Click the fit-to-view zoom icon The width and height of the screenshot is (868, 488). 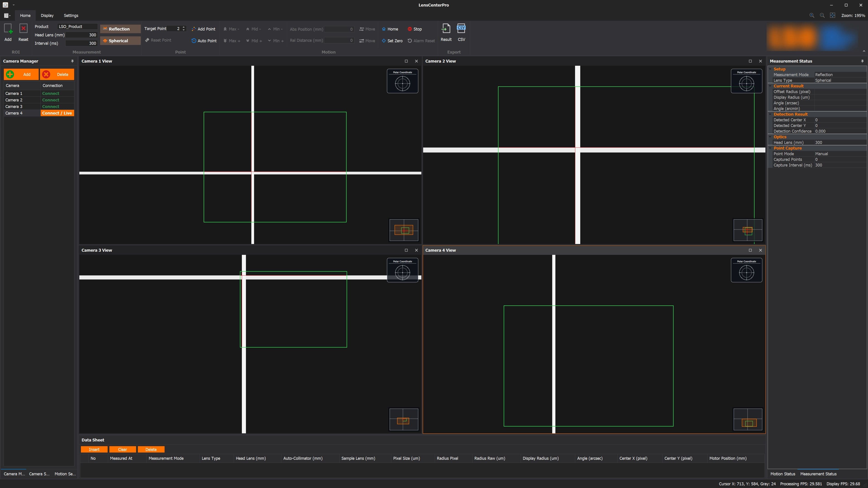[833, 16]
